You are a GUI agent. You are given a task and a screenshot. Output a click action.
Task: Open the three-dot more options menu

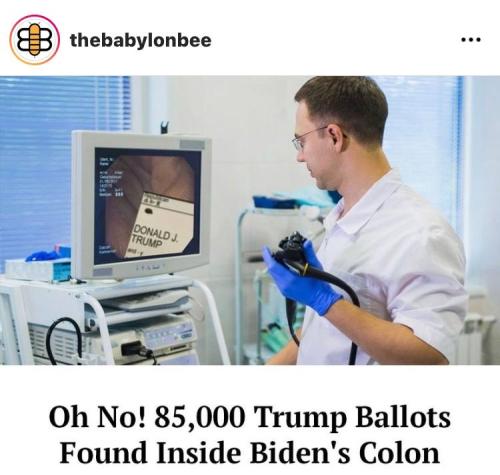(x=471, y=40)
